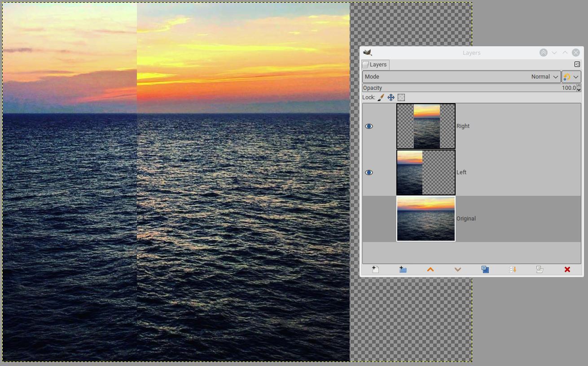Screen dimensions: 588x366
Task: Click the merge down layer icon
Action: tap(513, 269)
